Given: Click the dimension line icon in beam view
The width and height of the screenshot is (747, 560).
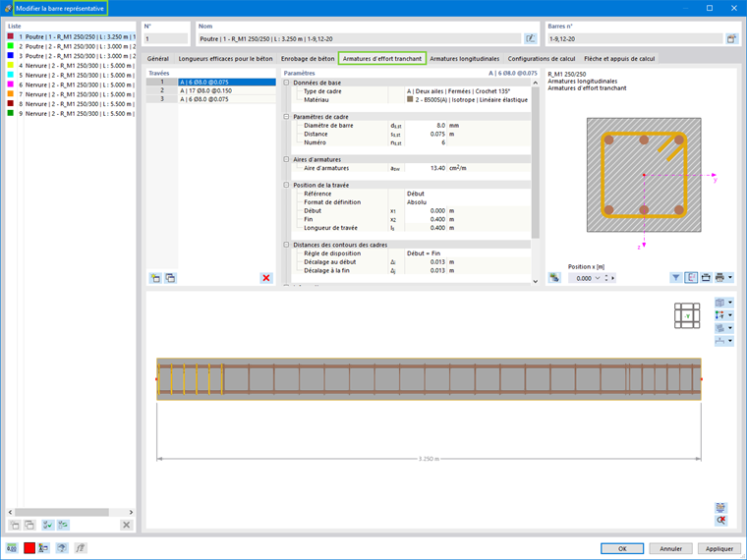Looking at the screenshot, I should [719, 341].
